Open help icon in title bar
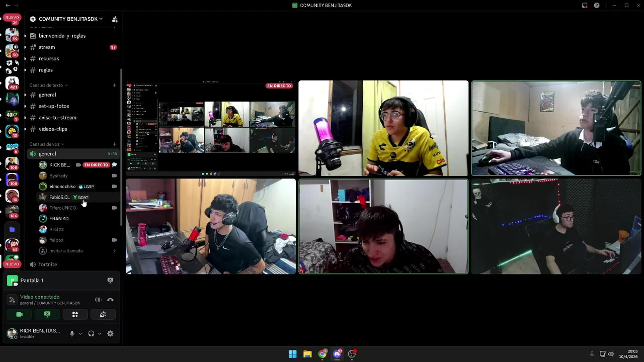 coord(597,6)
